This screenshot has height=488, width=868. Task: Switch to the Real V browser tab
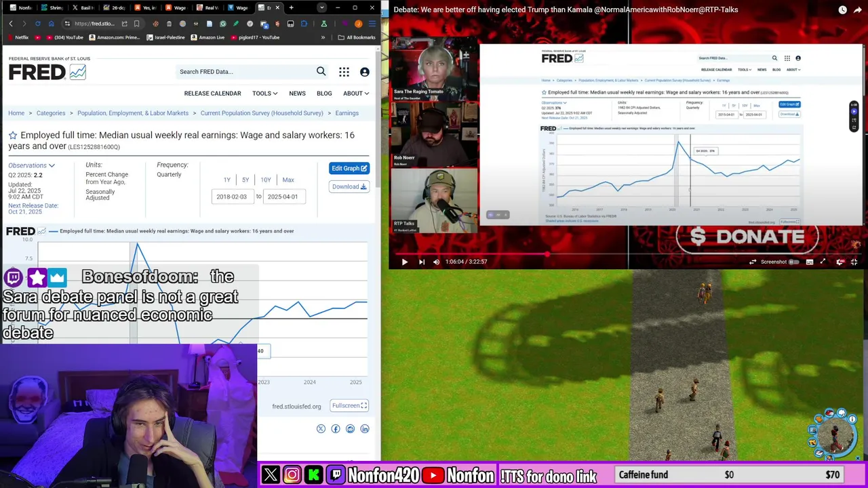click(x=208, y=7)
